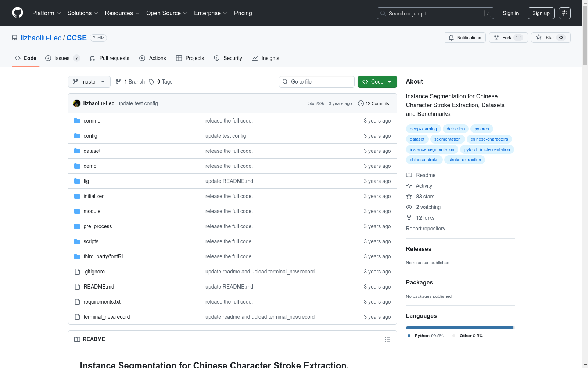Click the scripts folder icon
Viewport: 588px width, 368px height.
pyautogui.click(x=77, y=241)
